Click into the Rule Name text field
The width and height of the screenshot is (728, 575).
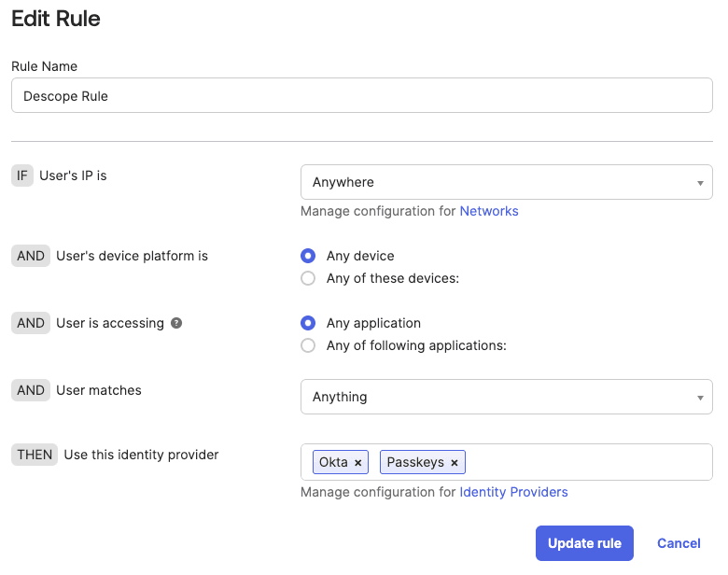[361, 95]
